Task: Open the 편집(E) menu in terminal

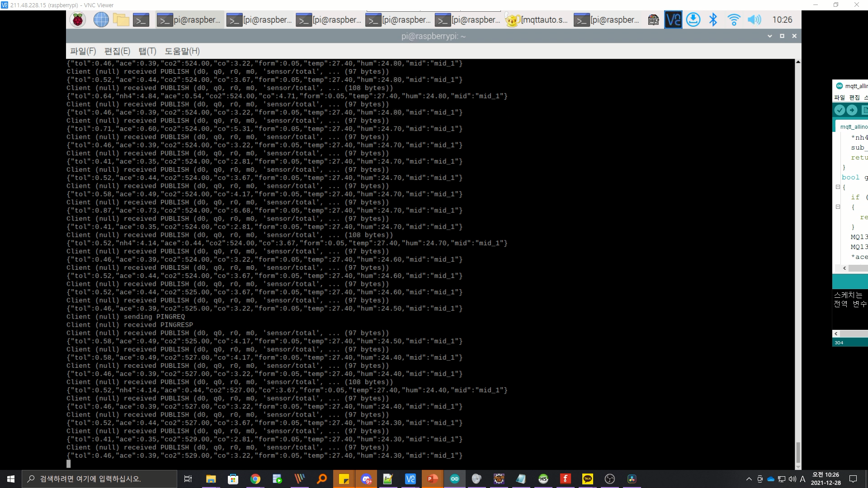Action: pyautogui.click(x=117, y=51)
